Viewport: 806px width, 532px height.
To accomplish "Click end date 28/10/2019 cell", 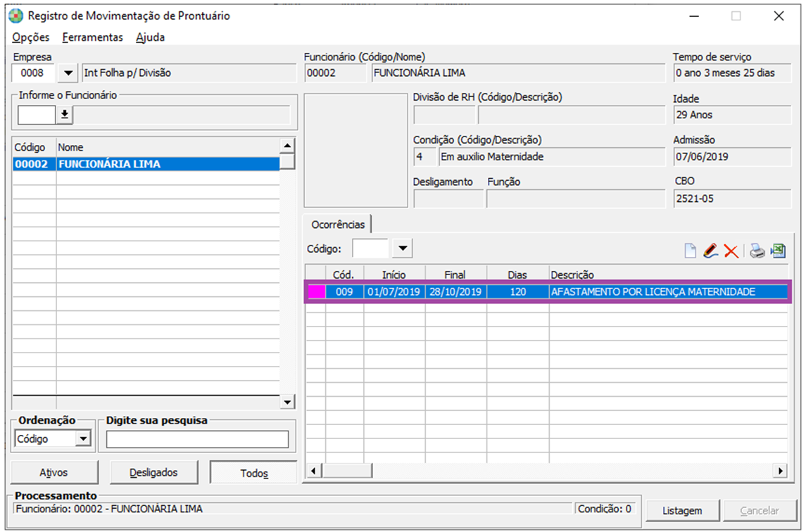I will pos(455,291).
